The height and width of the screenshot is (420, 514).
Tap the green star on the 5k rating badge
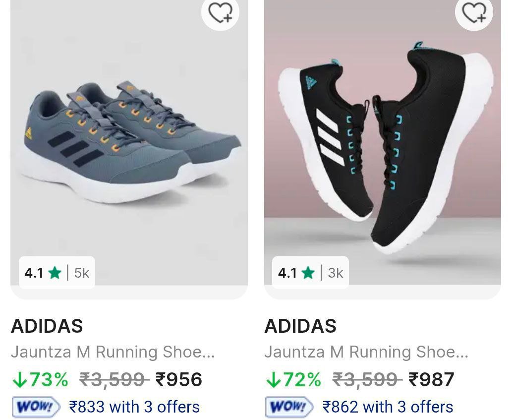[x=55, y=272]
